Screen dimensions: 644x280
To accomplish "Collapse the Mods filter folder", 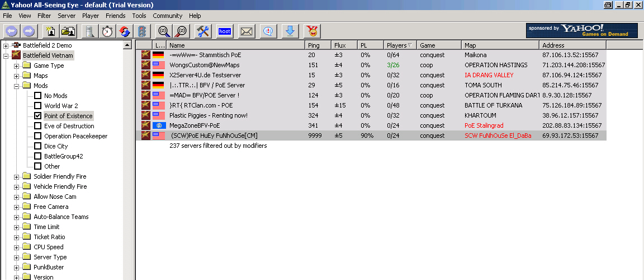I will tap(16, 86).
